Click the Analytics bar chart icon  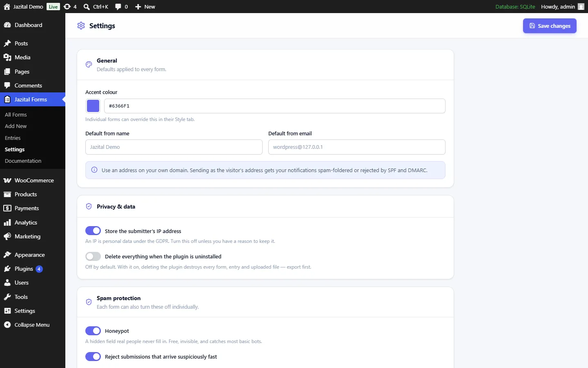tap(7, 222)
